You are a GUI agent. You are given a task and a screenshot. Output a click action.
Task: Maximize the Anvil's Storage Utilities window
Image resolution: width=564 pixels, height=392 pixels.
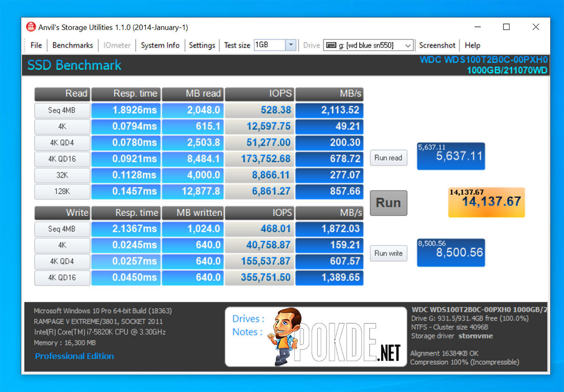pos(506,27)
